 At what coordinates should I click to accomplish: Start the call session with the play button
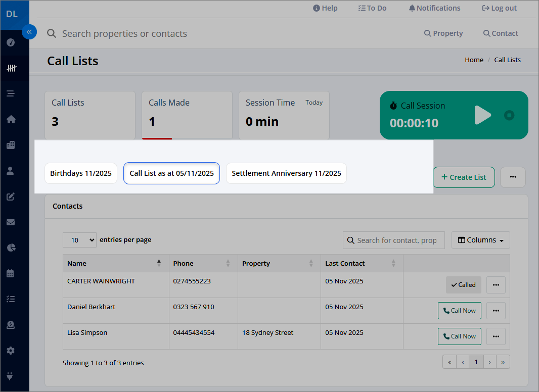pos(483,115)
